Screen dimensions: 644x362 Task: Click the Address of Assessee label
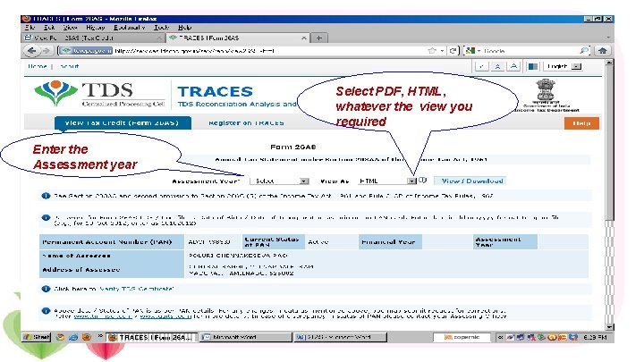tap(80, 270)
